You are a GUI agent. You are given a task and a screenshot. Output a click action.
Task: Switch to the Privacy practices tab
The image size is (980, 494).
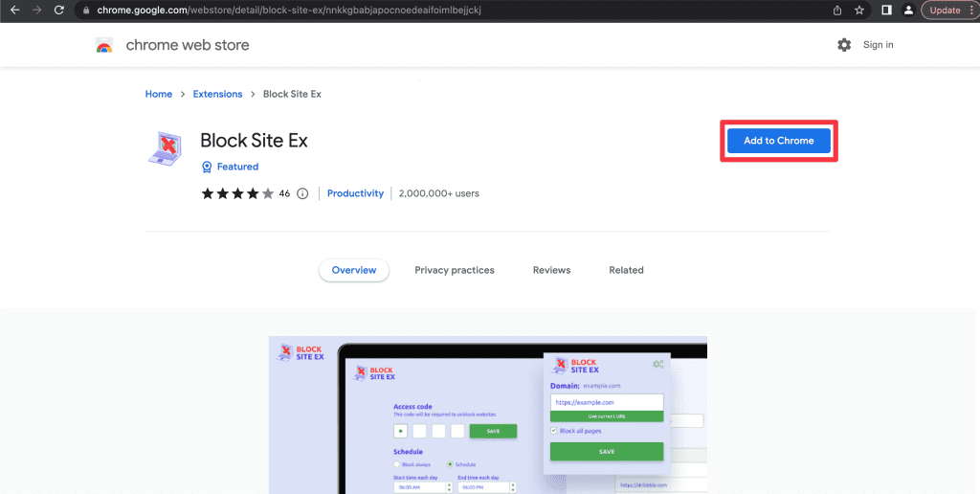(x=455, y=270)
